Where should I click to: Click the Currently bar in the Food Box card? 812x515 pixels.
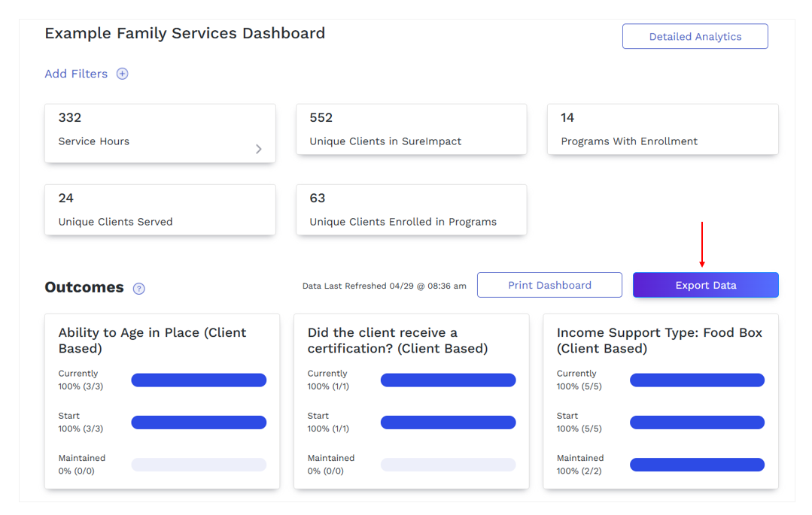[x=697, y=380]
